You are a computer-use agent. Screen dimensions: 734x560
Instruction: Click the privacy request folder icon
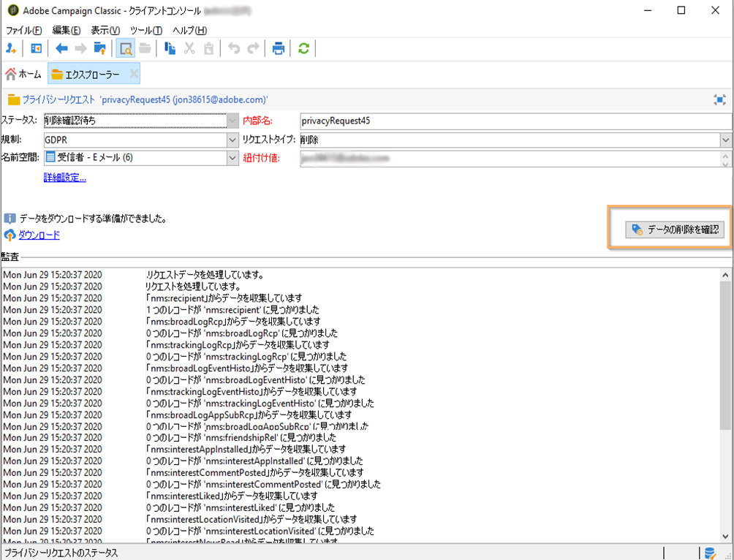[x=14, y=99]
